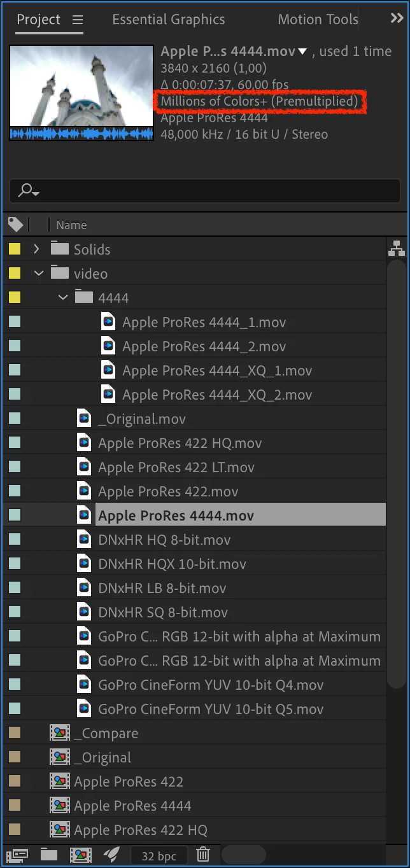Click file icon of DNxHR LB 8-bit.mov
Viewport: 410px width, 868px height.
[84, 587]
